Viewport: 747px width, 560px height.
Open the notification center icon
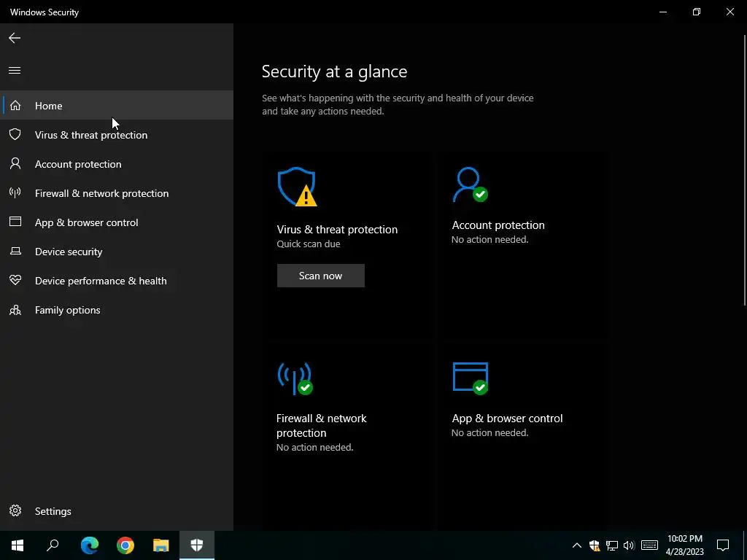click(x=723, y=545)
